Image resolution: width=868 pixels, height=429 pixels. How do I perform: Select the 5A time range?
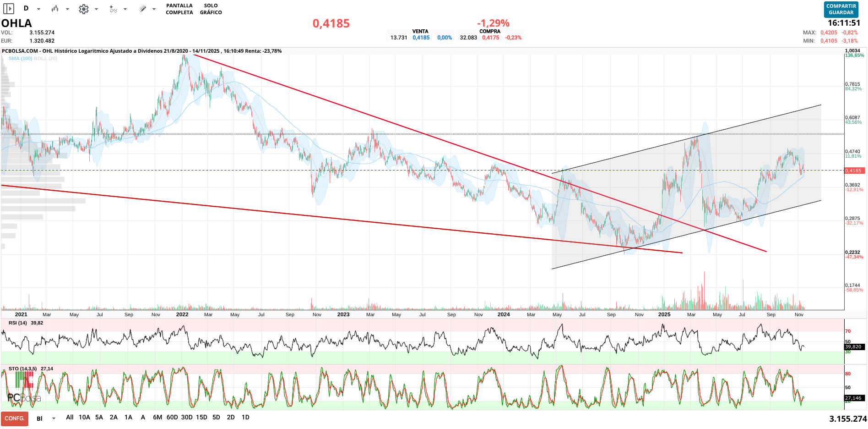(99, 417)
